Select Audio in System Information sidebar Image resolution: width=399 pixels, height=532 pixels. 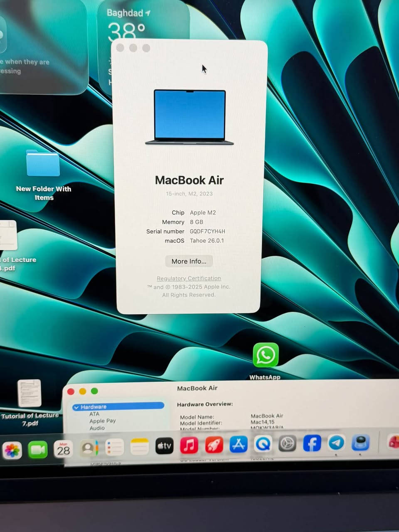pos(97,428)
